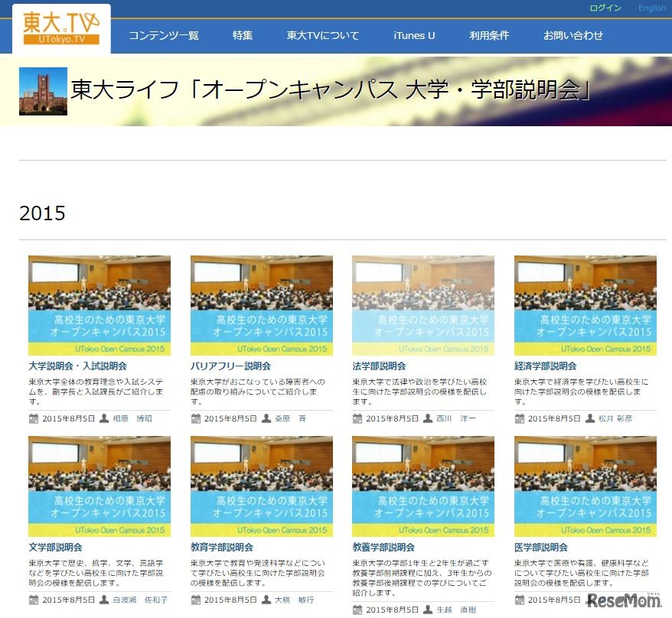Click calendar icon under 大学説明会・入試説明会
This screenshot has width=672, height=618.
click(x=34, y=418)
